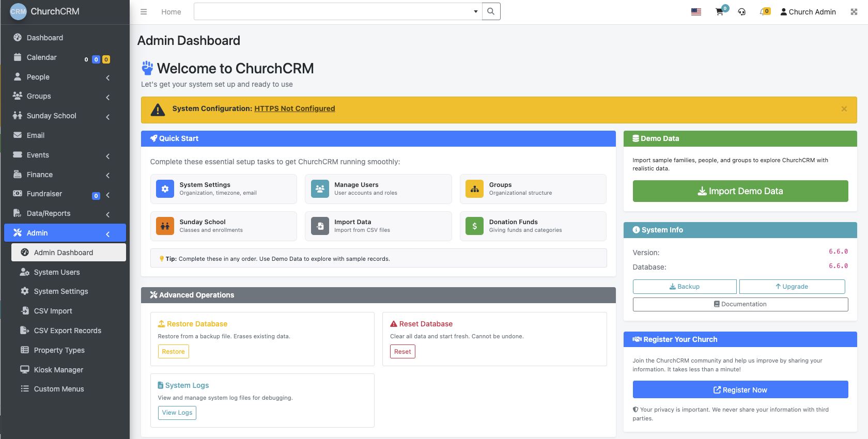Image resolution: width=868 pixels, height=439 pixels.
Task: Click the blue System Settings gear tile icon
Action: point(165,189)
